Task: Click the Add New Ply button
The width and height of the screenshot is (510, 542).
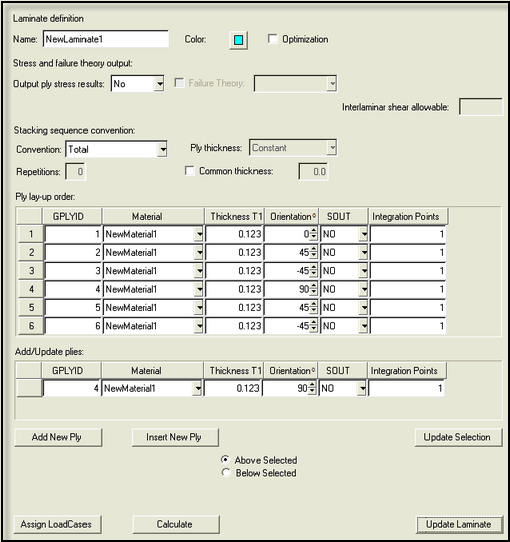Action: [58, 437]
